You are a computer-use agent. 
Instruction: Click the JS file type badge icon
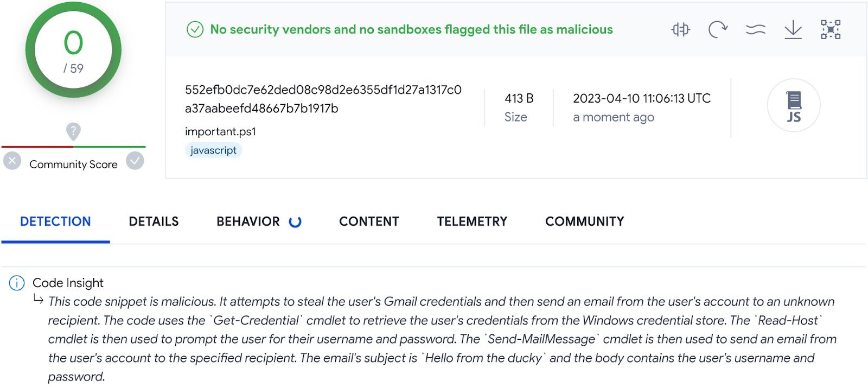click(793, 106)
